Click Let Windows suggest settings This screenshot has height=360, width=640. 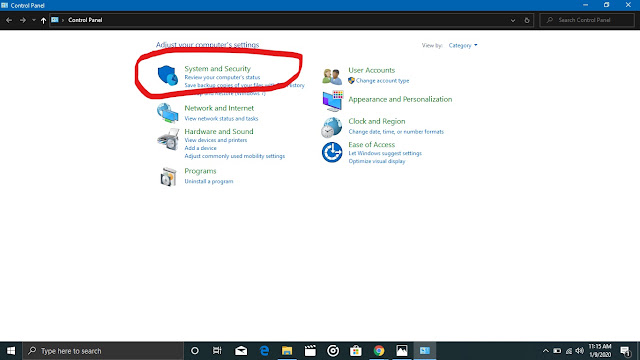(385, 153)
